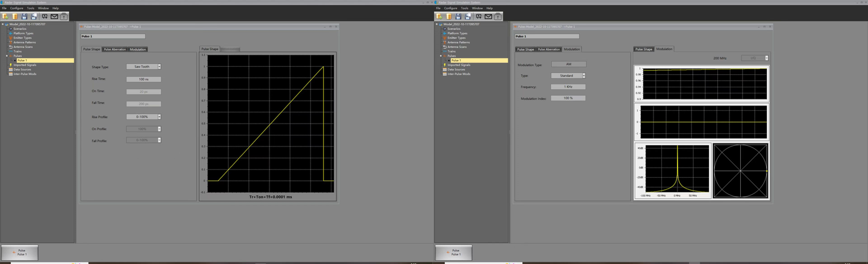Viewport: 868px width, 264px height.
Task: Open the Configure menu in left window
Action: tap(17, 8)
